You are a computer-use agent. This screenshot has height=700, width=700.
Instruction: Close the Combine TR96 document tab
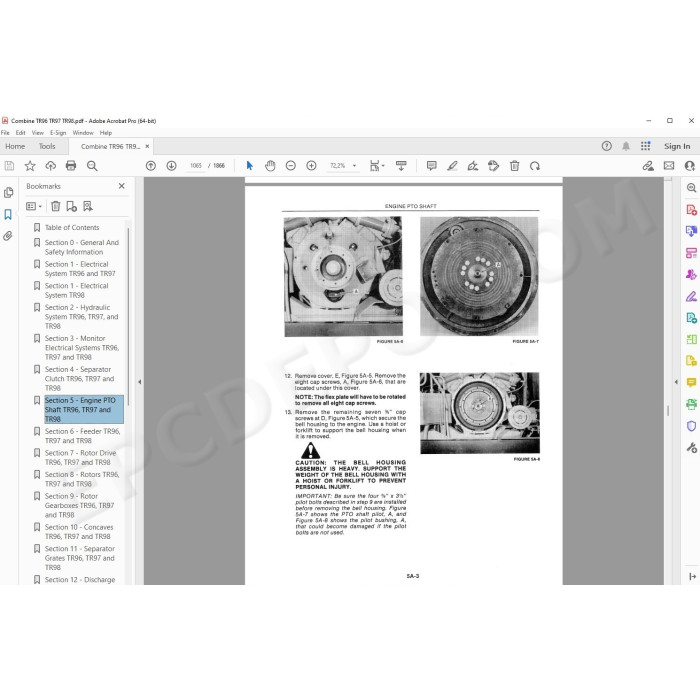[147, 146]
